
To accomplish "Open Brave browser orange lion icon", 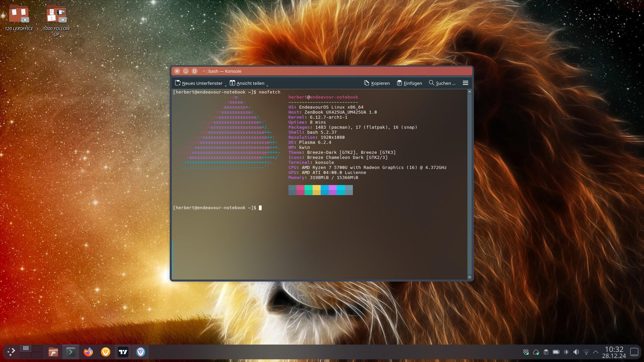I will click(106, 352).
